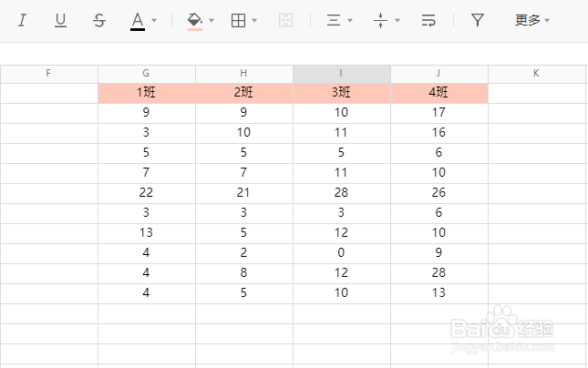This screenshot has width=588, height=368.
Task: Open the 更多 menu
Action: pos(531,20)
